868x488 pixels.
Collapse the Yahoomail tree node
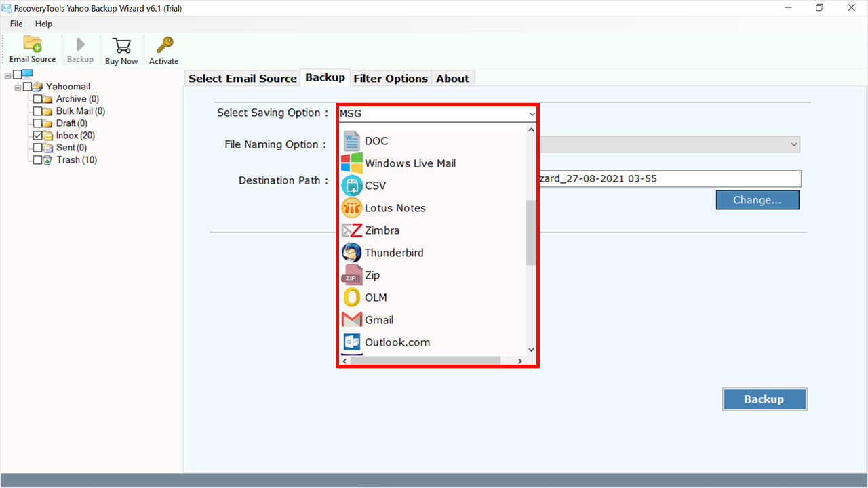(18, 87)
